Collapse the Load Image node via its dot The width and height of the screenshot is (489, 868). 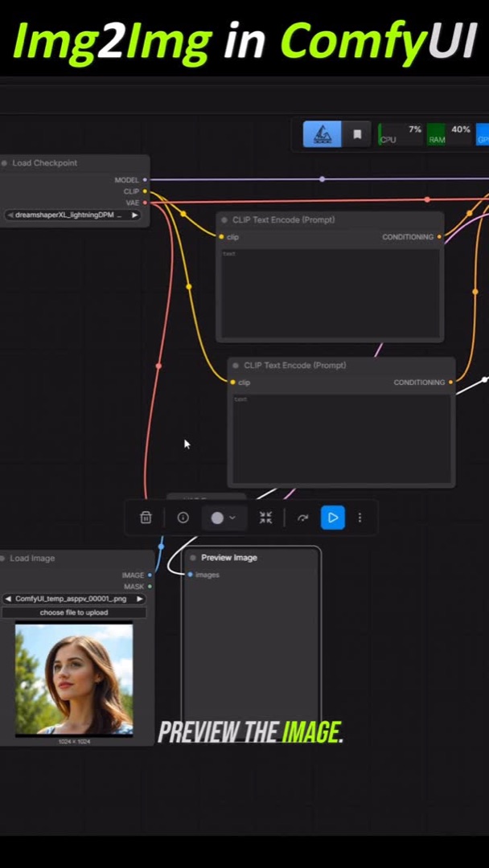point(3,559)
